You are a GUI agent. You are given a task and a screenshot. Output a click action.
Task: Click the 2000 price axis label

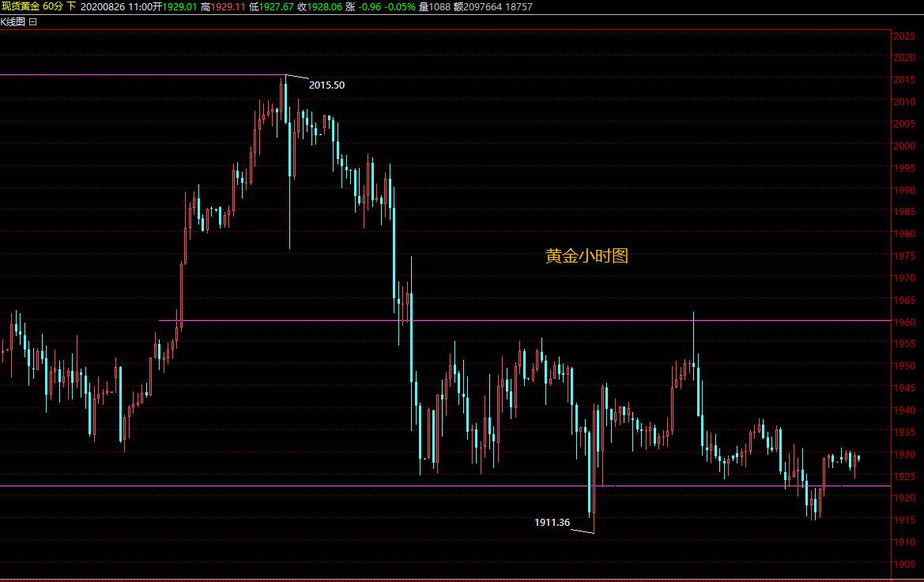click(904, 146)
